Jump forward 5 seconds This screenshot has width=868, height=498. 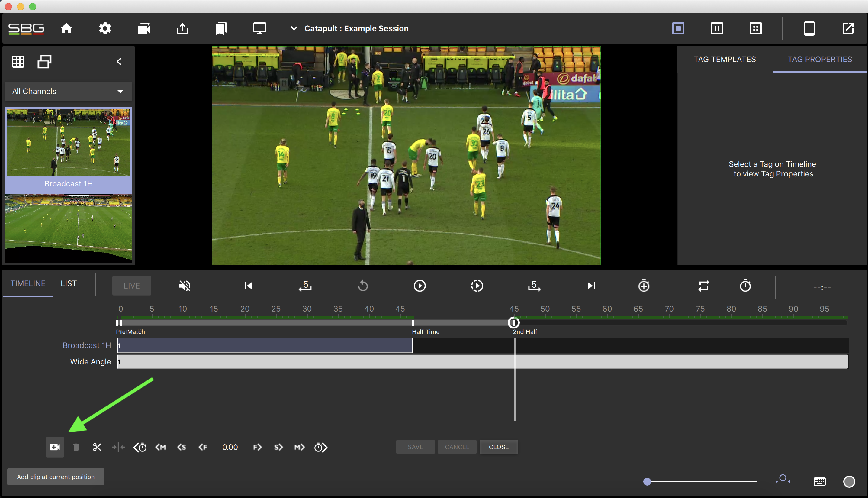(x=534, y=286)
